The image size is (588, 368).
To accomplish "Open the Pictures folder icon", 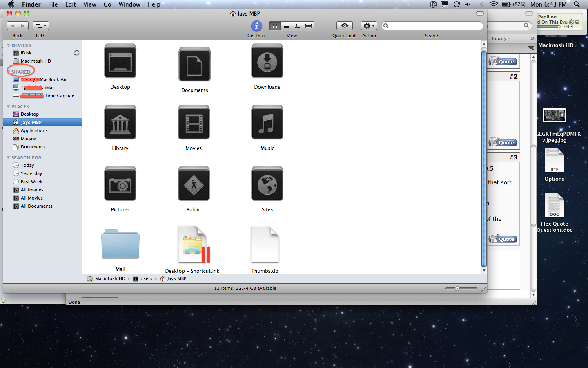I will click(x=120, y=184).
